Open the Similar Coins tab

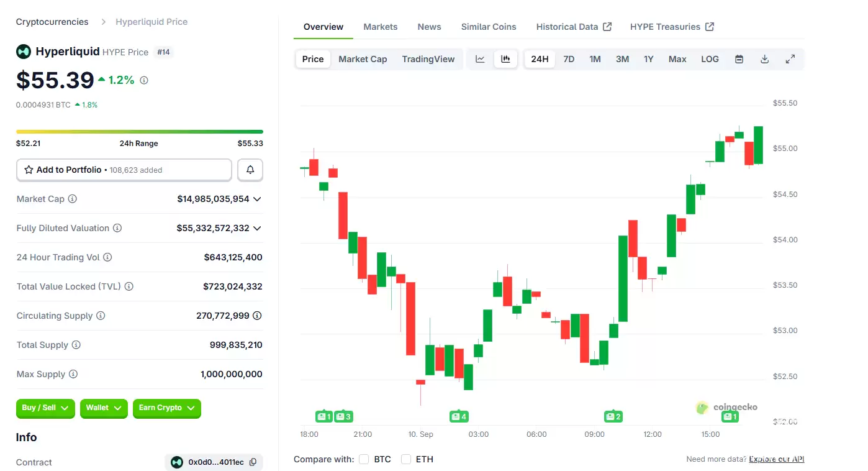(488, 27)
